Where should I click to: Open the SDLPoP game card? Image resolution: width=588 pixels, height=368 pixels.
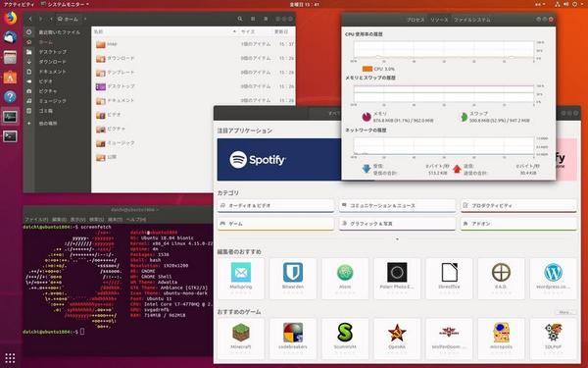553,339
